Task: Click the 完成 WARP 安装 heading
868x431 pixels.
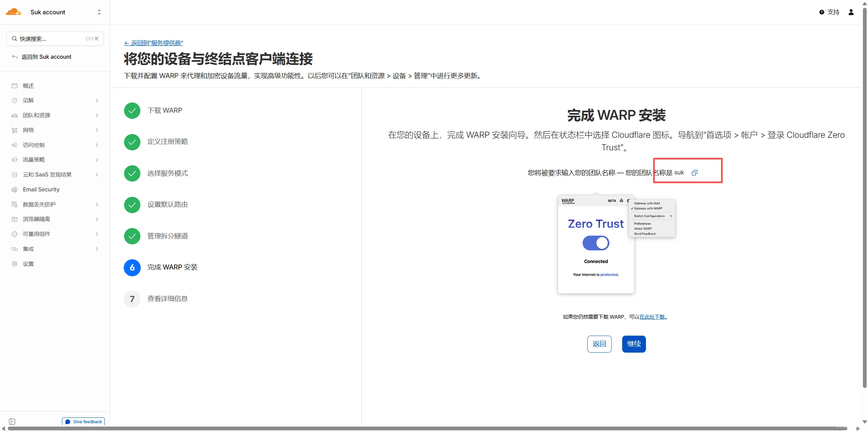Action: click(616, 115)
